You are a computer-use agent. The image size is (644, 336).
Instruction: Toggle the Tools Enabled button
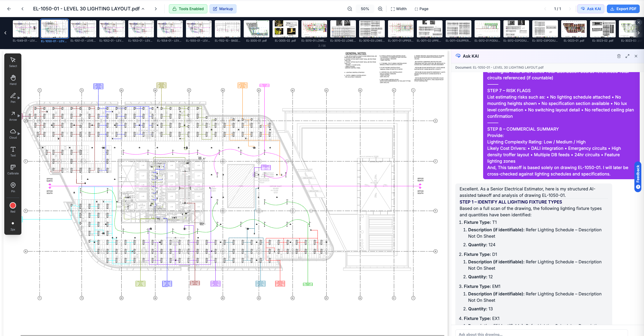[x=188, y=9]
